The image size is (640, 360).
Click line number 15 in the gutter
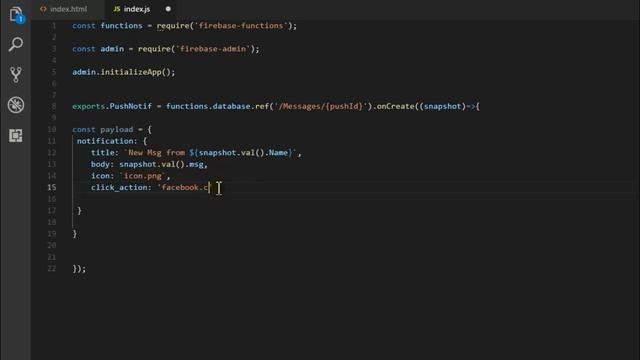tap(51, 187)
